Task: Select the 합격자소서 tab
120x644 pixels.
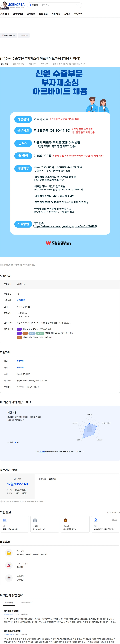Action: click(x=9, y=603)
